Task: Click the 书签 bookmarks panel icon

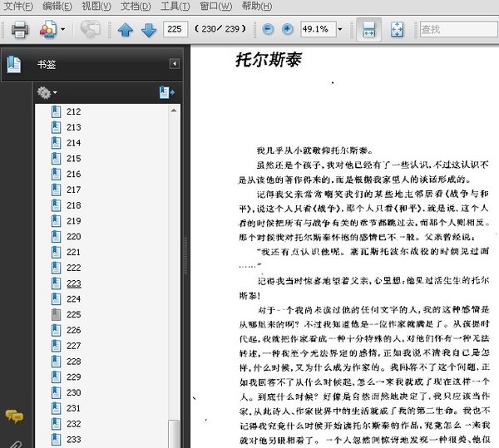Action: (x=14, y=64)
